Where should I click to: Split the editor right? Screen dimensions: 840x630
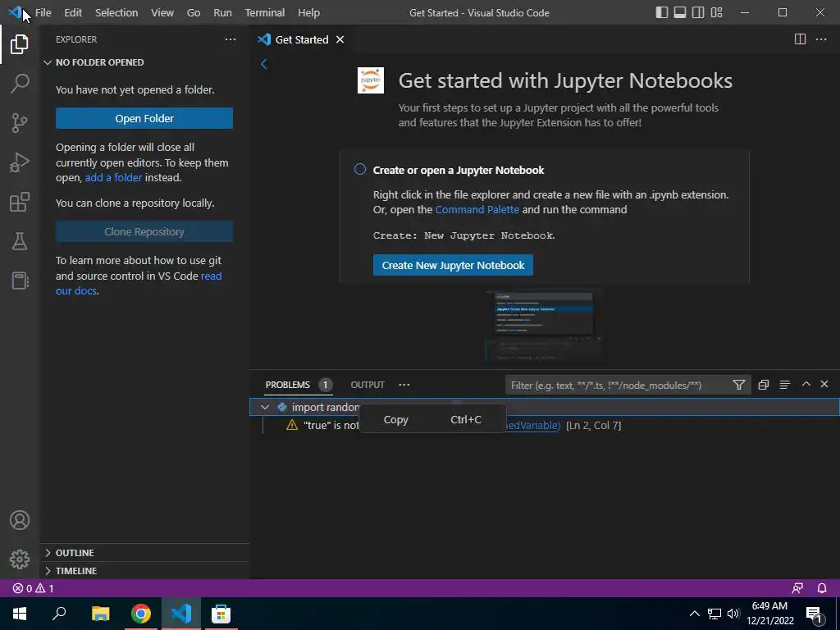(x=800, y=39)
